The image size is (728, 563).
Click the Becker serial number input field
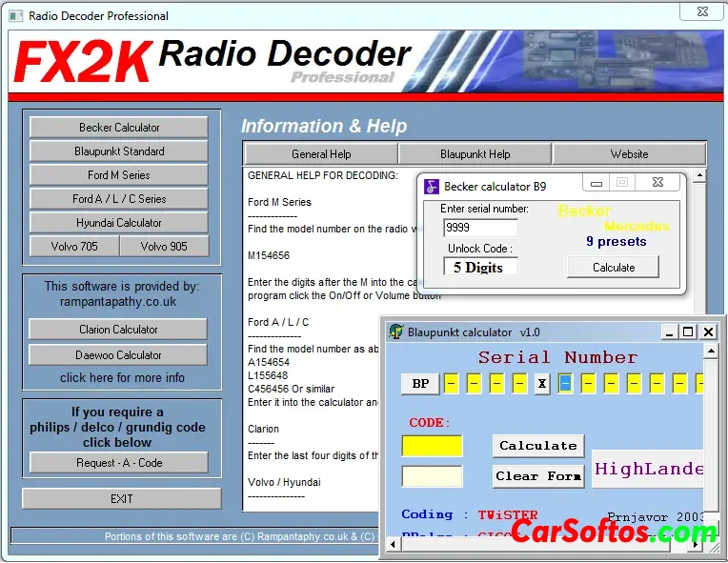point(480,229)
